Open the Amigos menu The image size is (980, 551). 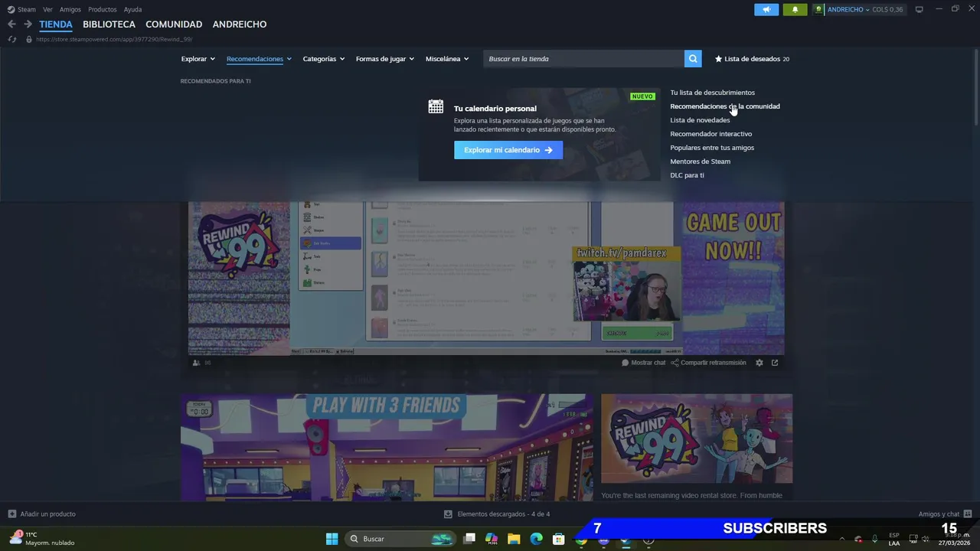click(x=70, y=9)
